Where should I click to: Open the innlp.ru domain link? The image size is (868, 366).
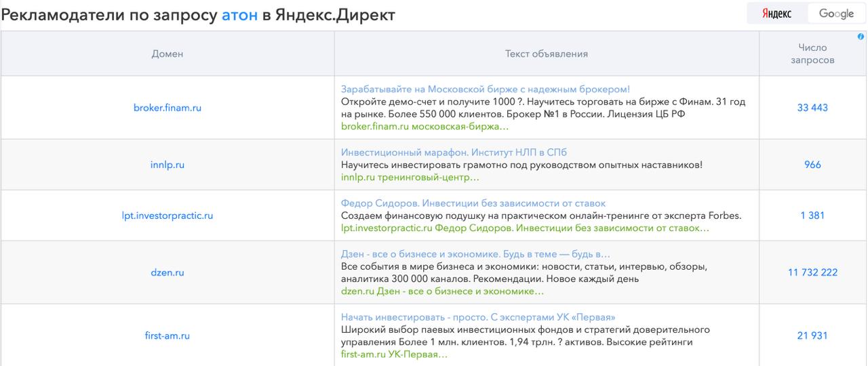pyautogui.click(x=167, y=165)
